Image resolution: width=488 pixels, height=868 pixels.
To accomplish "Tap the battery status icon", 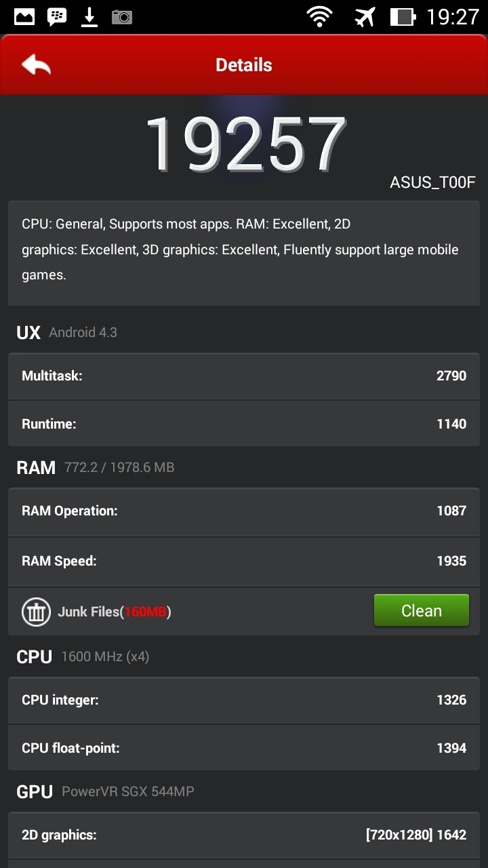I will click(x=403, y=16).
